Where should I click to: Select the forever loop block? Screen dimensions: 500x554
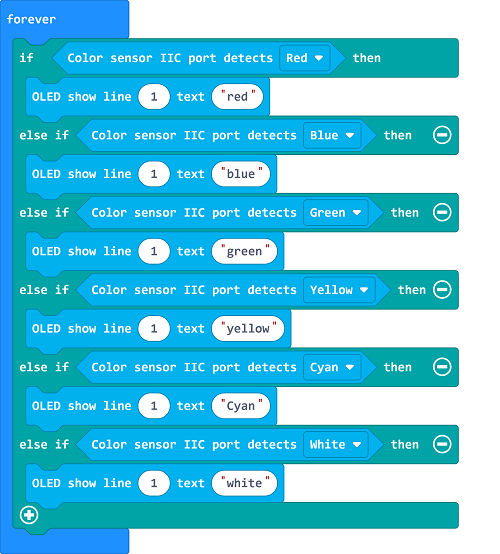[x=31, y=19]
